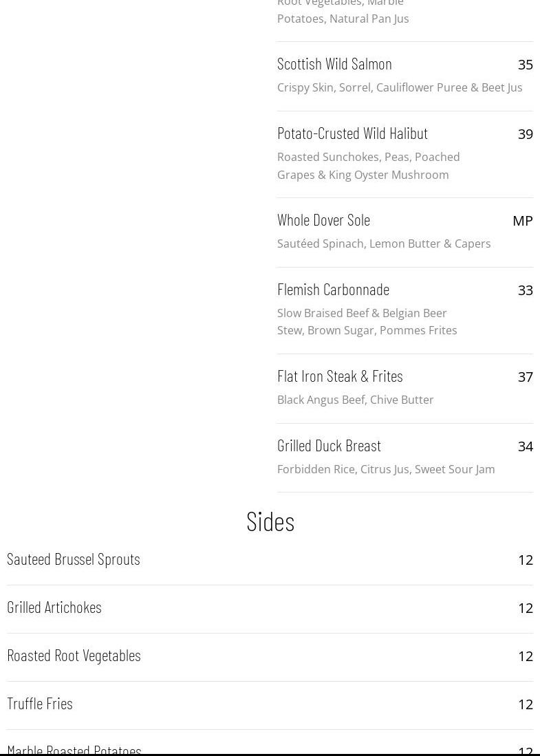Select the Truffle Fries side item
Screen dimensions: 540x756
click(39, 703)
